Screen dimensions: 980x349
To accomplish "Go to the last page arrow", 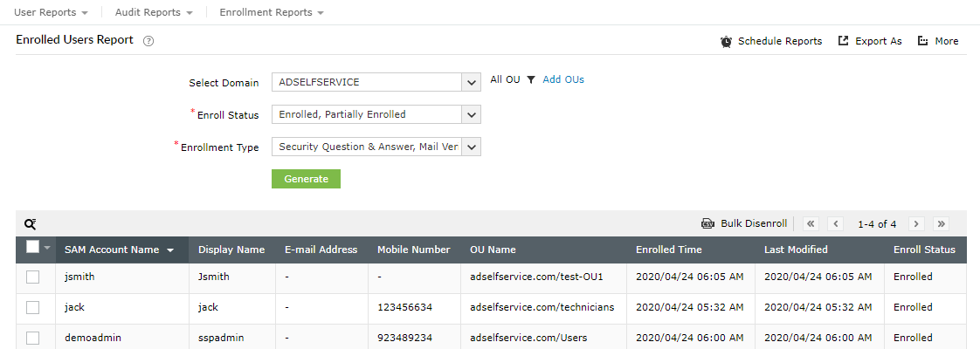I will click(941, 223).
